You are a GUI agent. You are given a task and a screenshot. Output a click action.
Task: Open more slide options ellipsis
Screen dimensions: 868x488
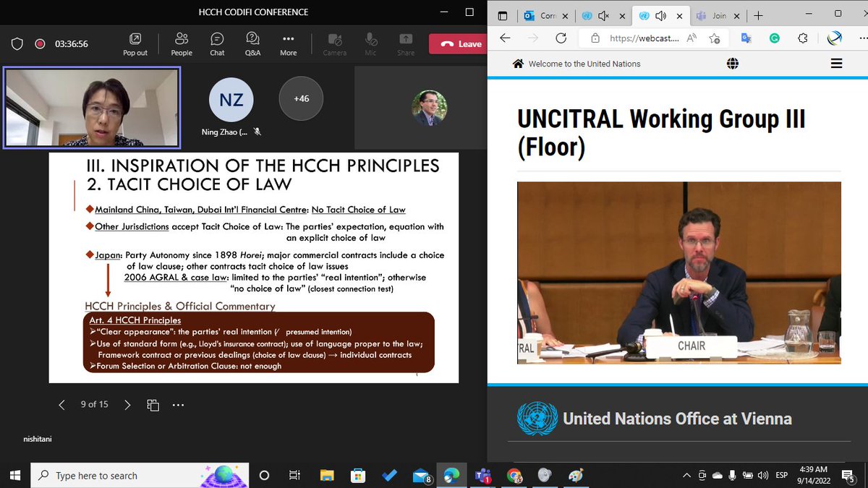[x=178, y=405]
